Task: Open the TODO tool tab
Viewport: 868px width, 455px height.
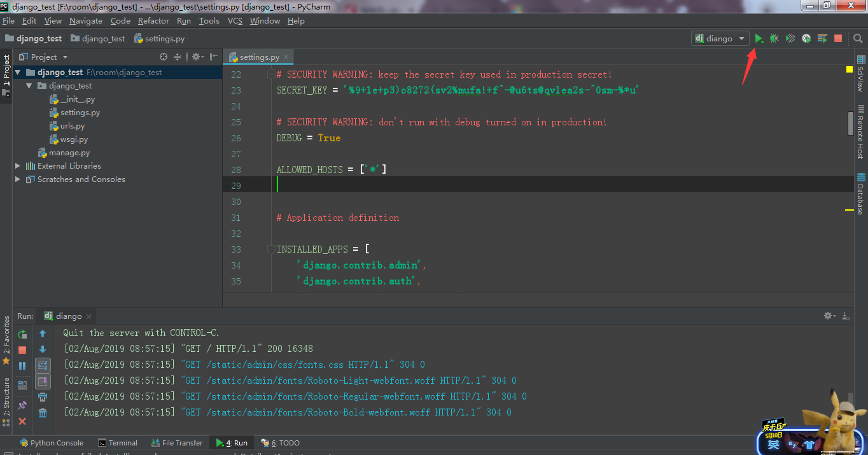Action: [281, 443]
